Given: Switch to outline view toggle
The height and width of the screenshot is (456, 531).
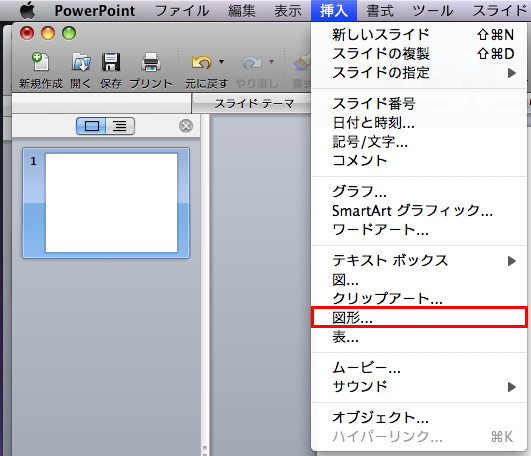Looking at the screenshot, I should pyautogui.click(x=120, y=126).
